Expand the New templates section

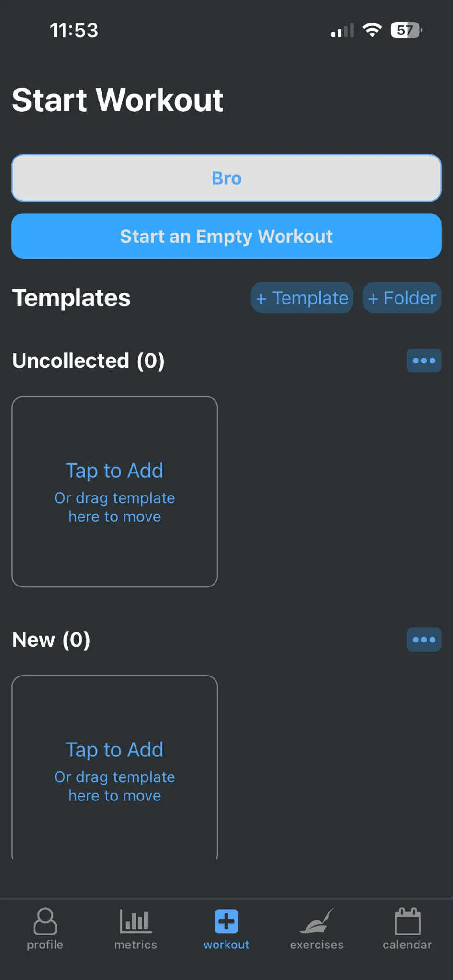click(51, 639)
